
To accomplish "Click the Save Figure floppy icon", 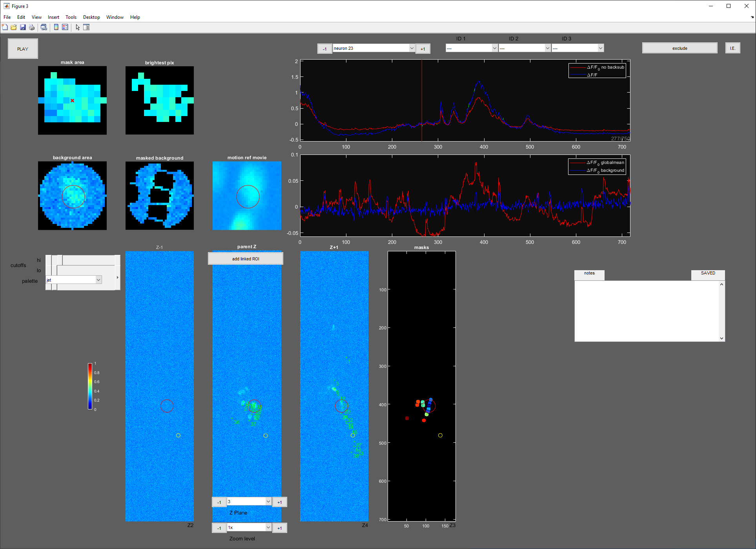I will click(23, 27).
